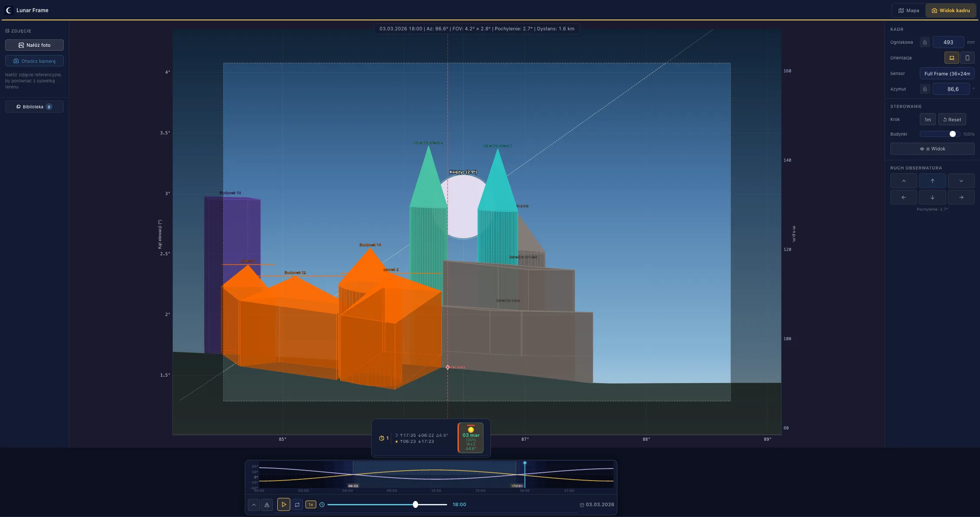
Task: Toggle the Azymut lock
Action: (925, 89)
